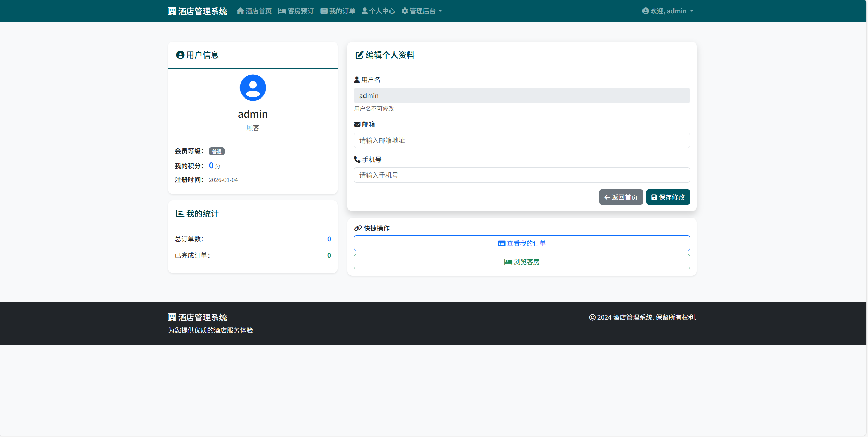Click the 返回首页 button

[x=621, y=197]
